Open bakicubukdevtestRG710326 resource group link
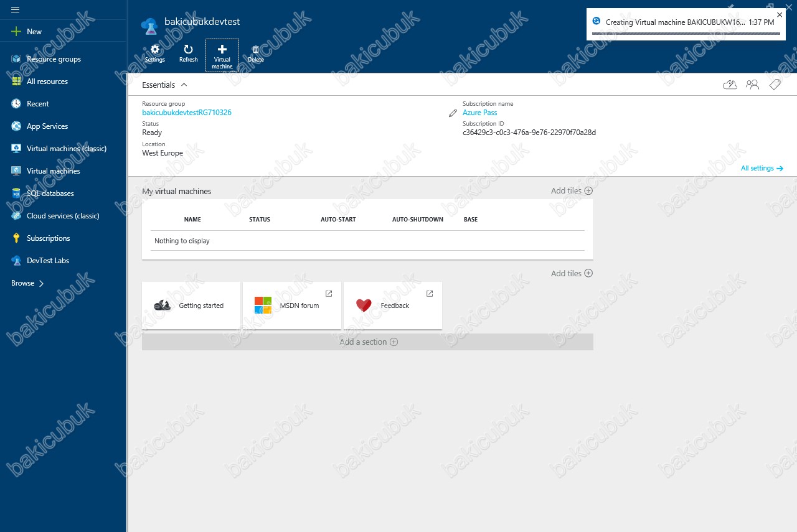This screenshot has width=797, height=532. (x=187, y=113)
